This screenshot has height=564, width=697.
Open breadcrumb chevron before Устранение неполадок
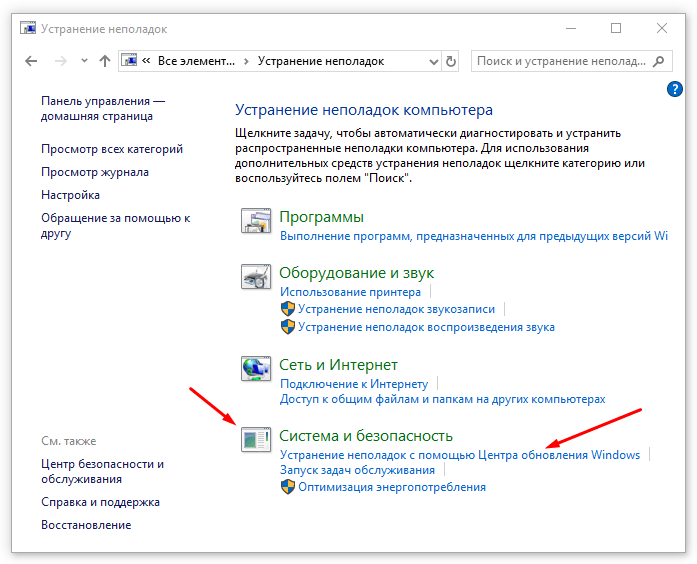coord(246,61)
